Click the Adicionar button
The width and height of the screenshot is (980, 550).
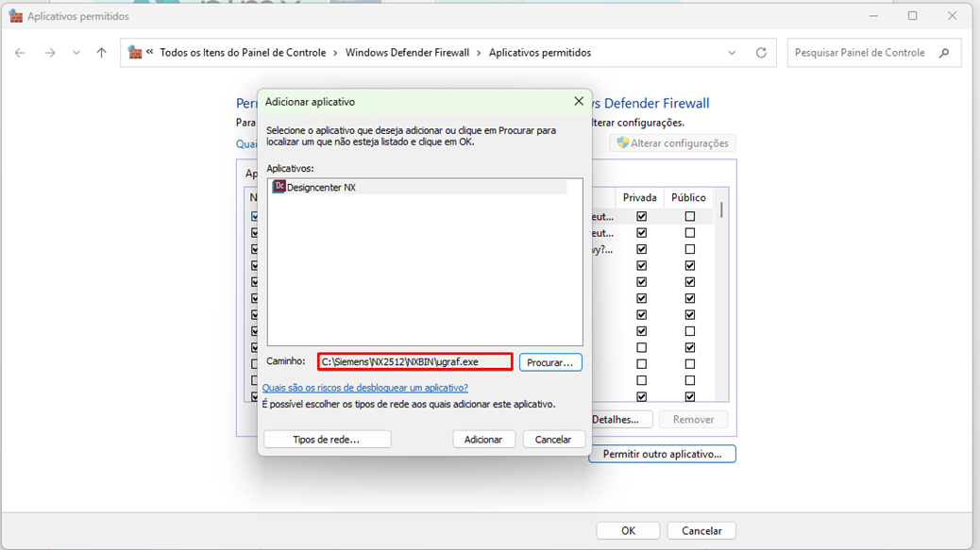click(x=483, y=440)
